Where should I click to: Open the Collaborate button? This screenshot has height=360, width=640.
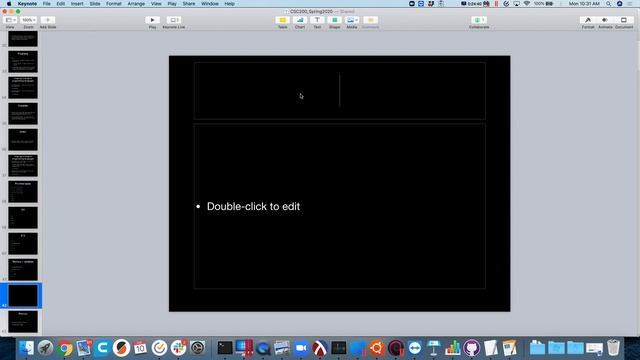tap(479, 20)
